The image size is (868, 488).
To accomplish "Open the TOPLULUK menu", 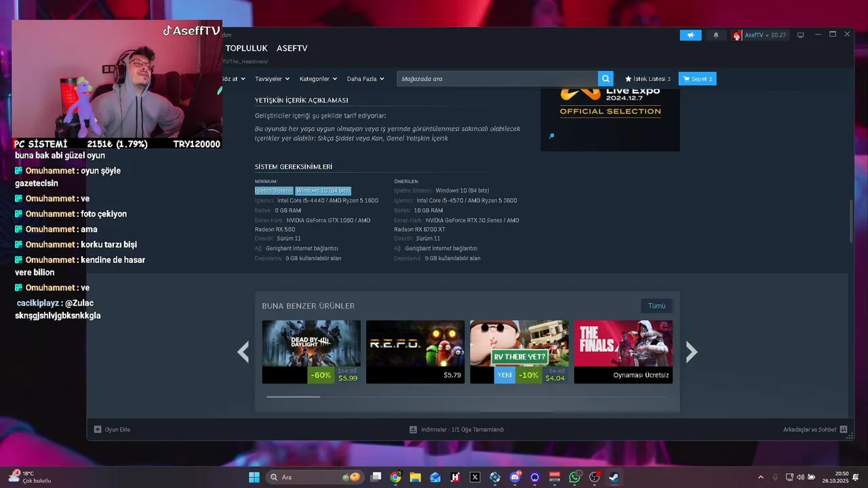I will (x=247, y=48).
